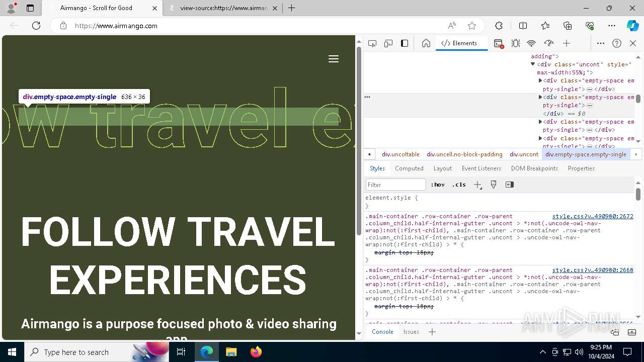644x362 pixels.
Task: Expand the first empty-space div node
Action: [540, 80]
